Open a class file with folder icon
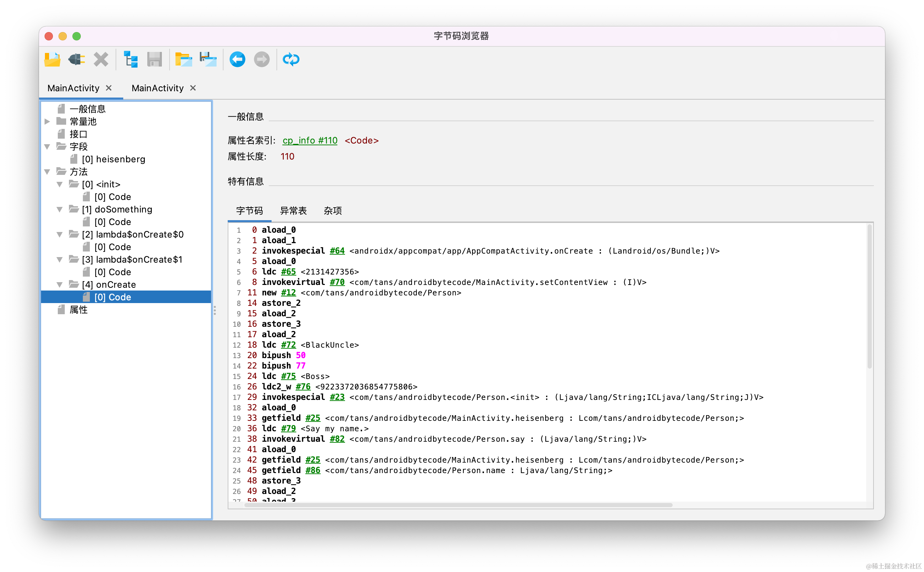 point(52,59)
